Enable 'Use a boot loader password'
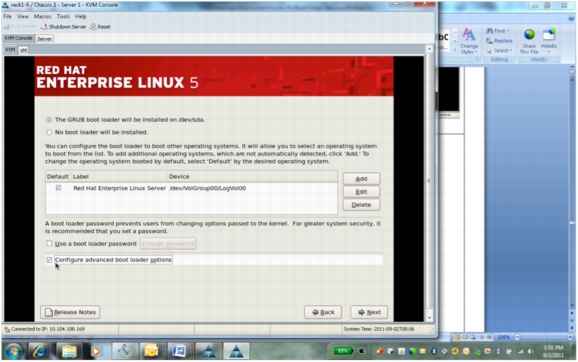The image size is (578, 362). click(x=49, y=243)
